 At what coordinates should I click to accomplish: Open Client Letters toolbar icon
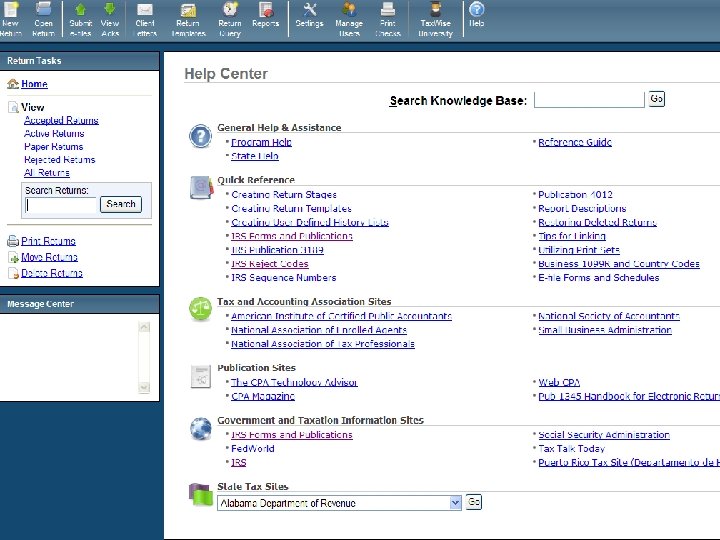[x=145, y=9]
